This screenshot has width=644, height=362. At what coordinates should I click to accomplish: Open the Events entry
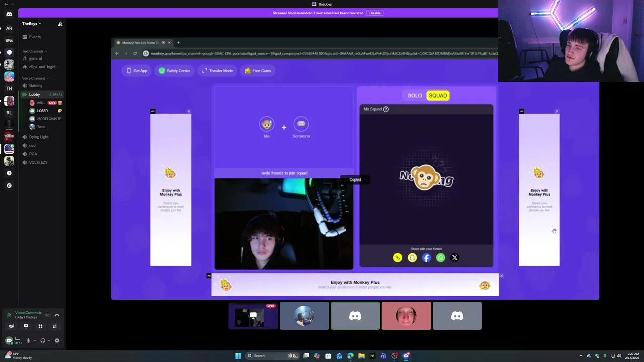click(x=42, y=37)
